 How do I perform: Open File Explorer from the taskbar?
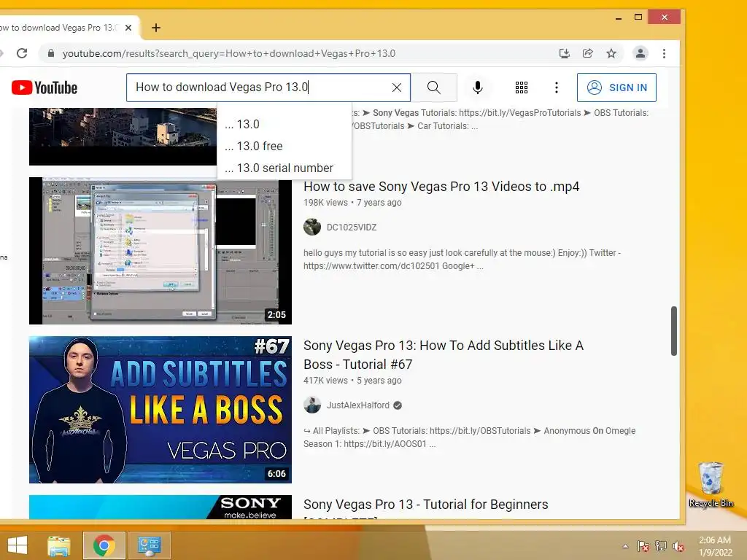coord(58,545)
